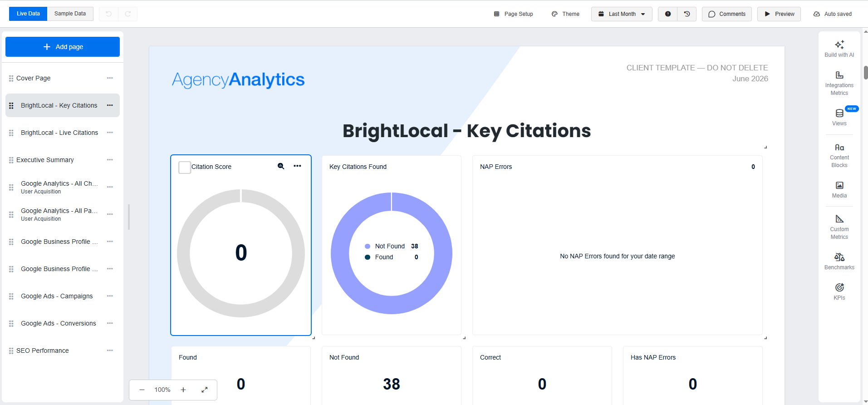Open BrightLocal - Key Citations page options
This screenshot has width=868, height=405.
(110, 105)
